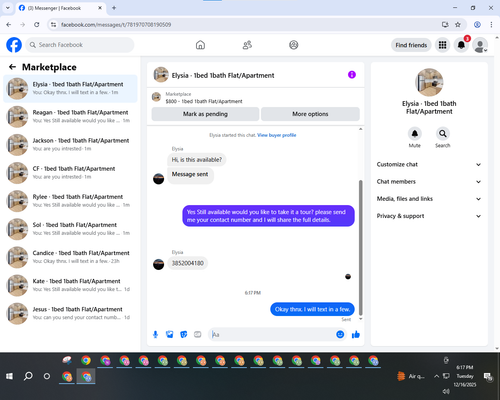The width and height of the screenshot is (500, 400).
Task: Open the Chrome three-dot menu
Action: point(491,24)
